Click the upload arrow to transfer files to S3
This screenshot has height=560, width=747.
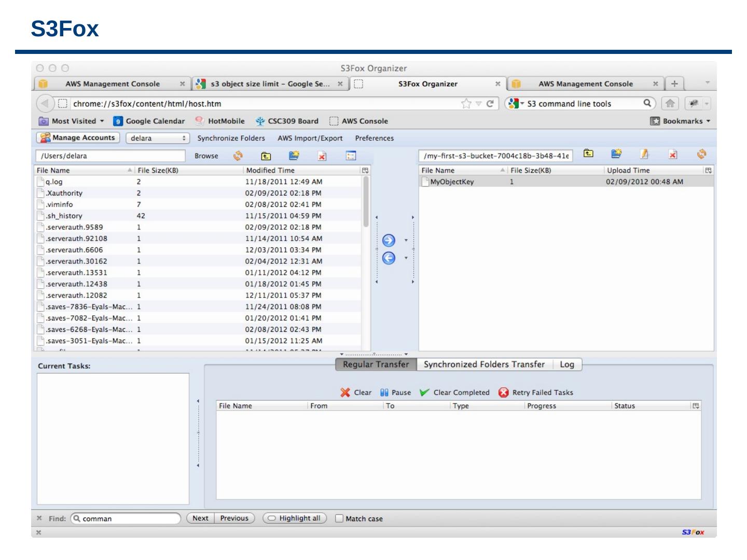click(x=389, y=241)
